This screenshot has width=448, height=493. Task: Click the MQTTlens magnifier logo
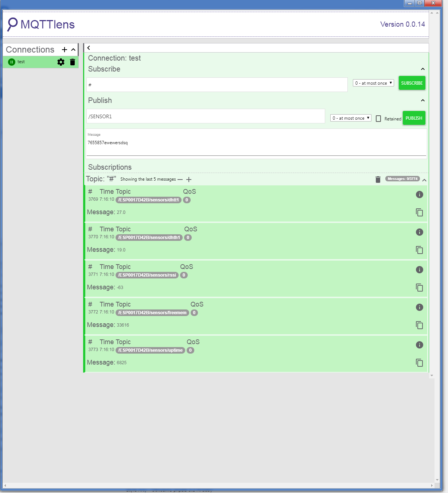click(12, 24)
